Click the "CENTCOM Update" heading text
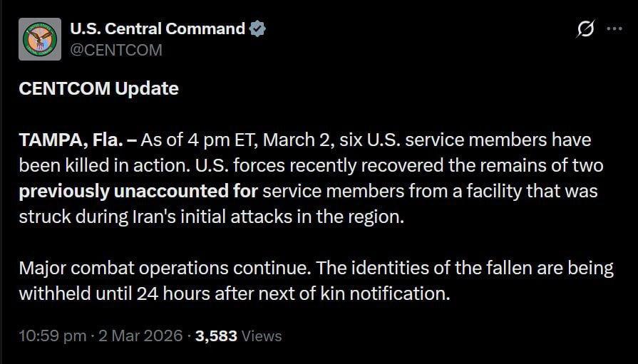This screenshot has width=638, height=364. click(98, 89)
